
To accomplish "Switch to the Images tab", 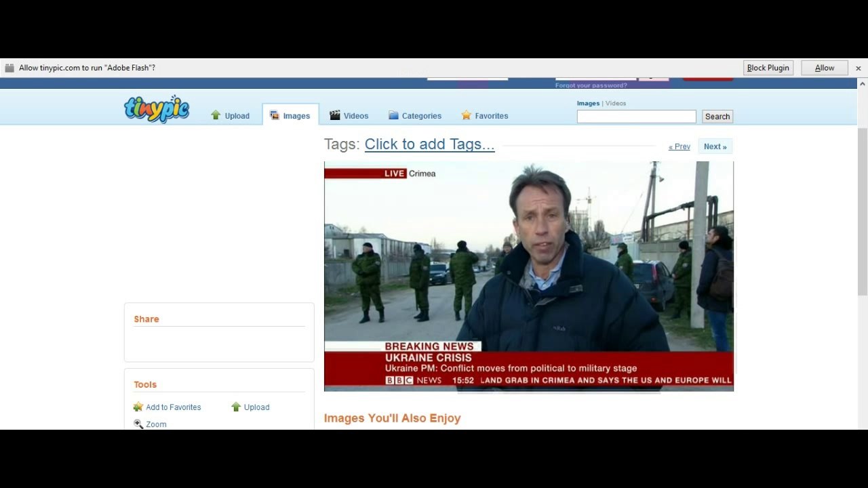I will pos(290,116).
